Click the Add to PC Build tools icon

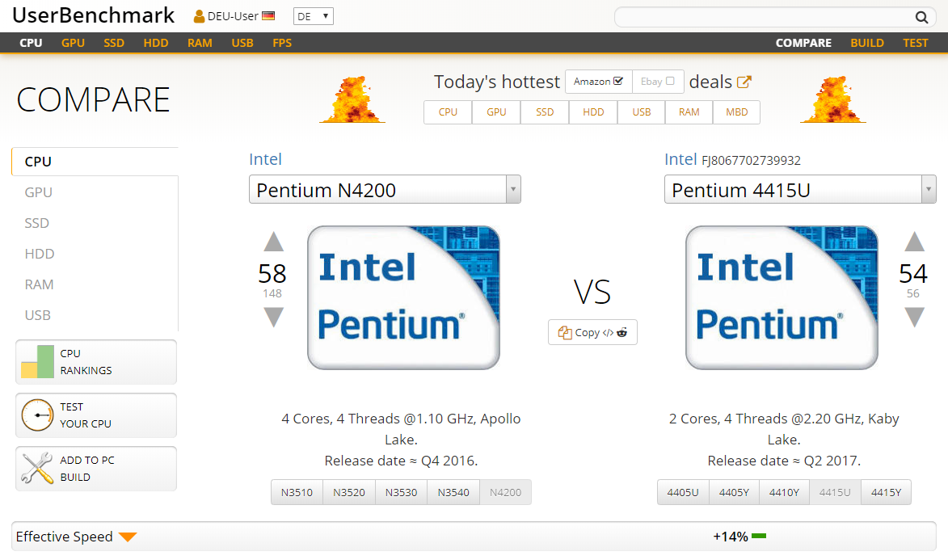(x=37, y=469)
